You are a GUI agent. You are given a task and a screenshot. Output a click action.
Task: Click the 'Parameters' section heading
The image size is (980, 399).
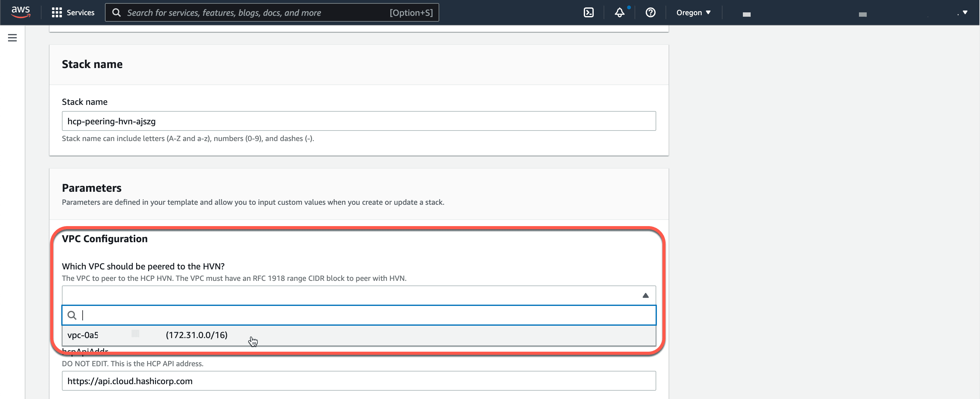[x=92, y=188]
